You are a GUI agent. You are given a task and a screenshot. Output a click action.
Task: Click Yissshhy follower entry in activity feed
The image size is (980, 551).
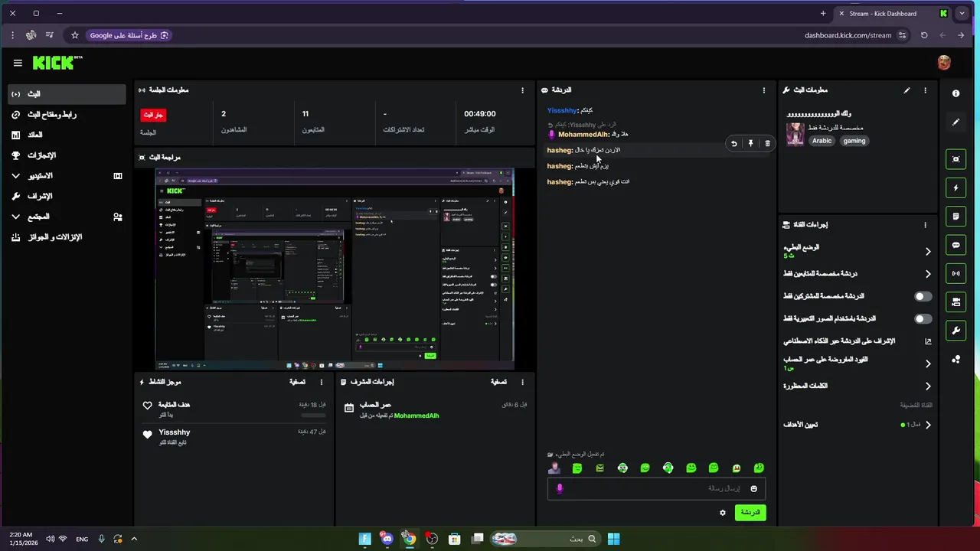(x=234, y=436)
